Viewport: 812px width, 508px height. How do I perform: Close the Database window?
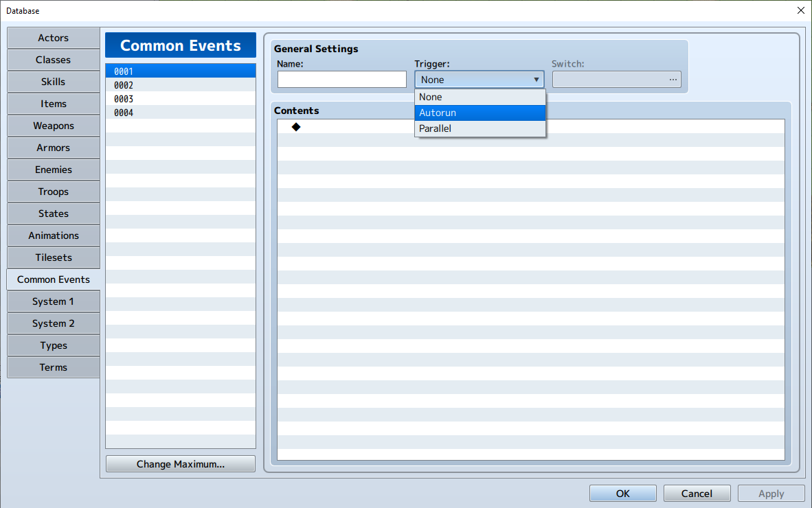pyautogui.click(x=800, y=10)
